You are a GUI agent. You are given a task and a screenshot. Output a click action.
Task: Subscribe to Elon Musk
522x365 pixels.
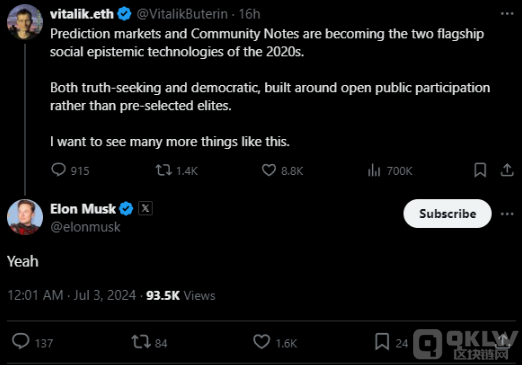pos(447,214)
